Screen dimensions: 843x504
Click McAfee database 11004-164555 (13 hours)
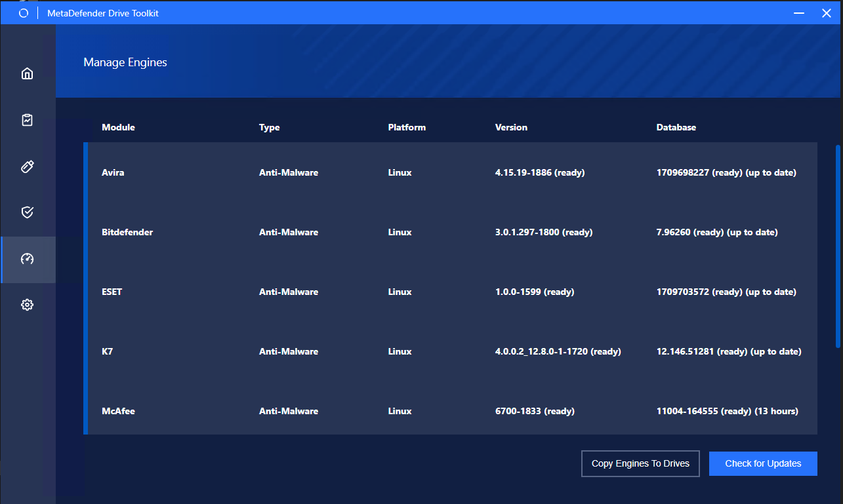click(x=727, y=412)
